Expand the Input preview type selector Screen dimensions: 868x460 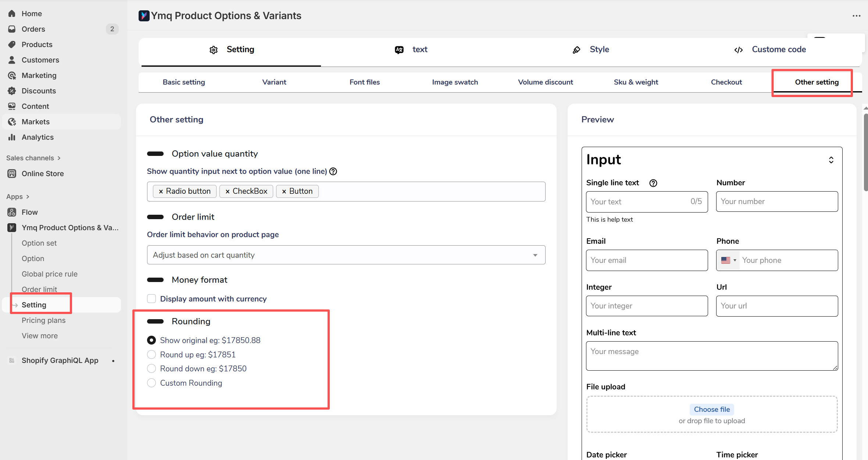click(831, 160)
